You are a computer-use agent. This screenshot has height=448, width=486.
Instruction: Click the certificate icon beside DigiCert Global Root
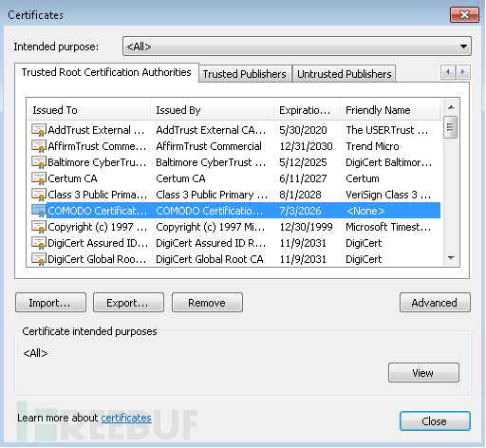pyautogui.click(x=39, y=259)
